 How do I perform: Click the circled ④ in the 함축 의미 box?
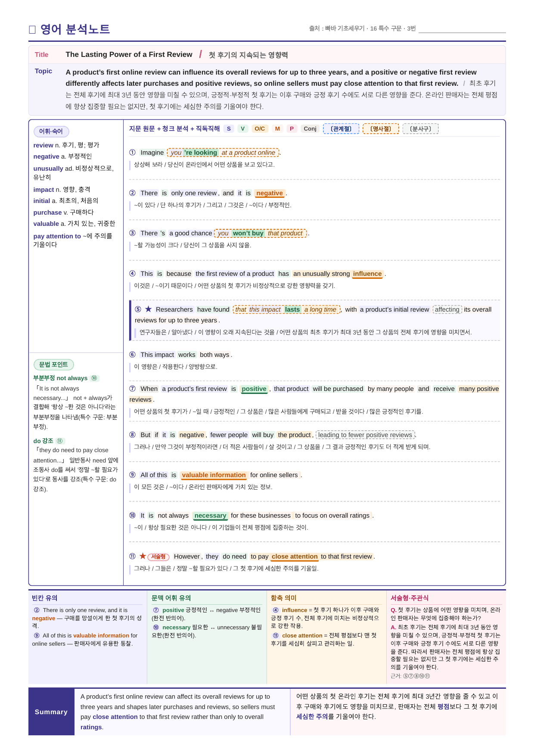276,610
